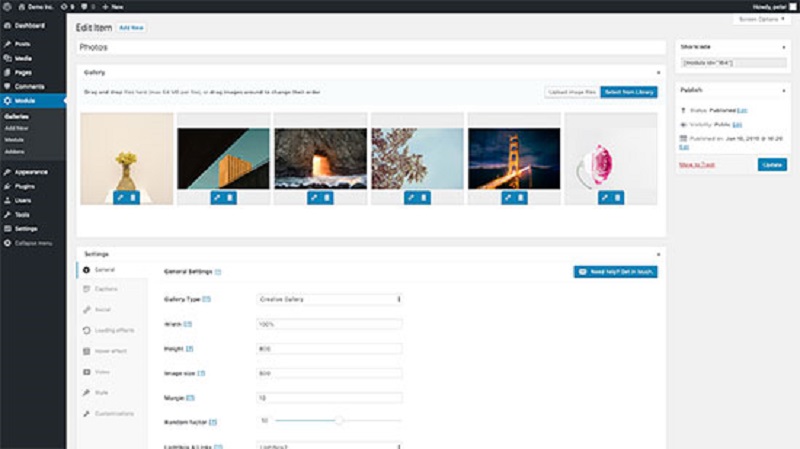
Task: Open the Hover effect settings tab
Action: pos(109,351)
